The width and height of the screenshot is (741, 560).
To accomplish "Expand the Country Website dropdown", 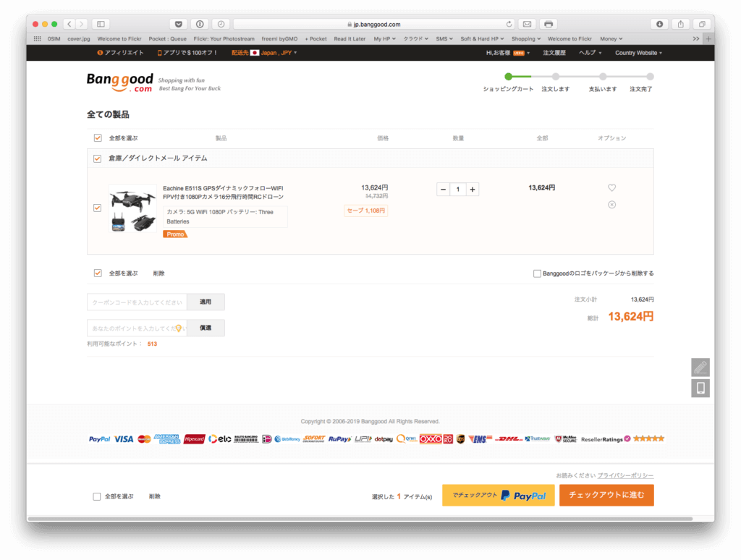I will click(638, 53).
